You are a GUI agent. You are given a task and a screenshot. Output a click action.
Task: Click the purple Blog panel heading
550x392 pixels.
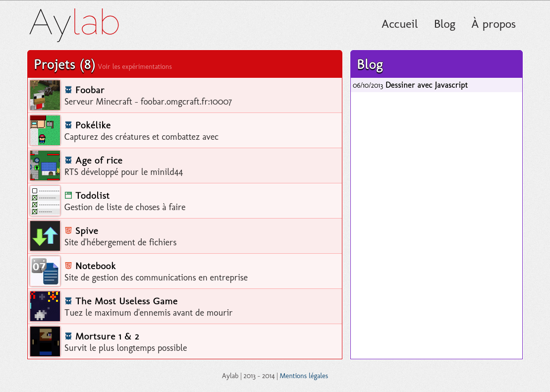370,64
